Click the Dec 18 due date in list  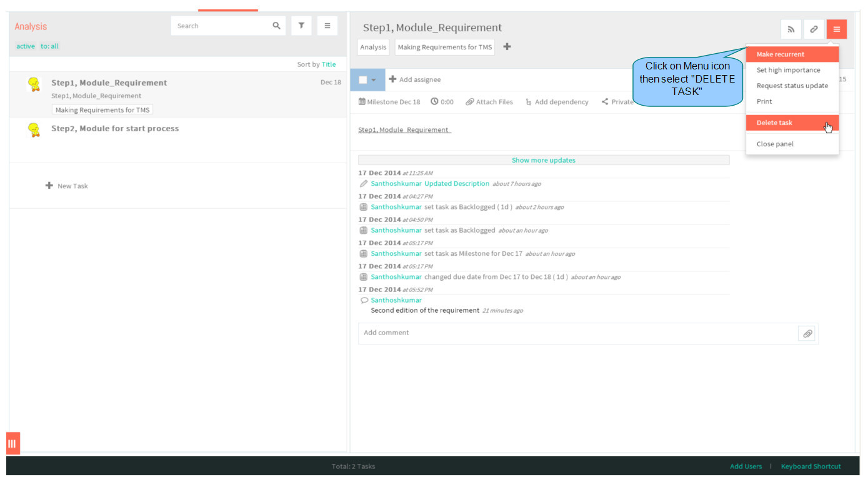(331, 83)
